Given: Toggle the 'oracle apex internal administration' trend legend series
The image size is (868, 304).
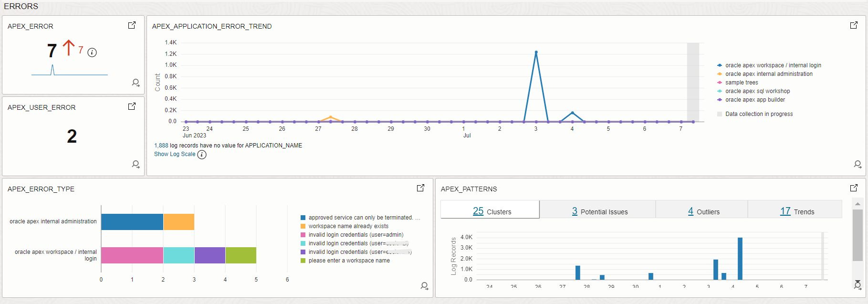Looking at the screenshot, I should point(768,74).
